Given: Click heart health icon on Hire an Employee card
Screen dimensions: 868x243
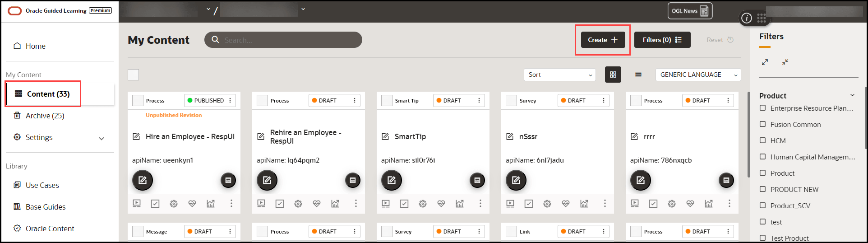Looking at the screenshot, I should click(192, 204).
